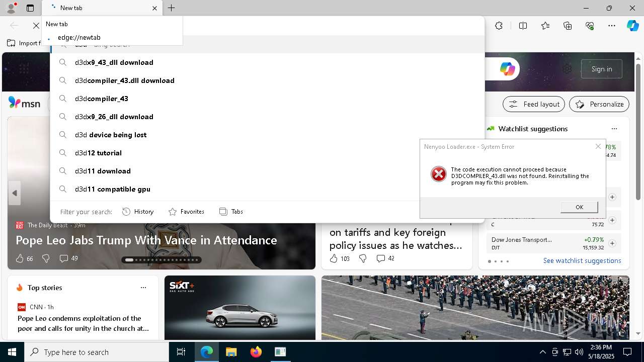Launch Copilot sidebar icon
644x362 pixels.
click(632, 26)
